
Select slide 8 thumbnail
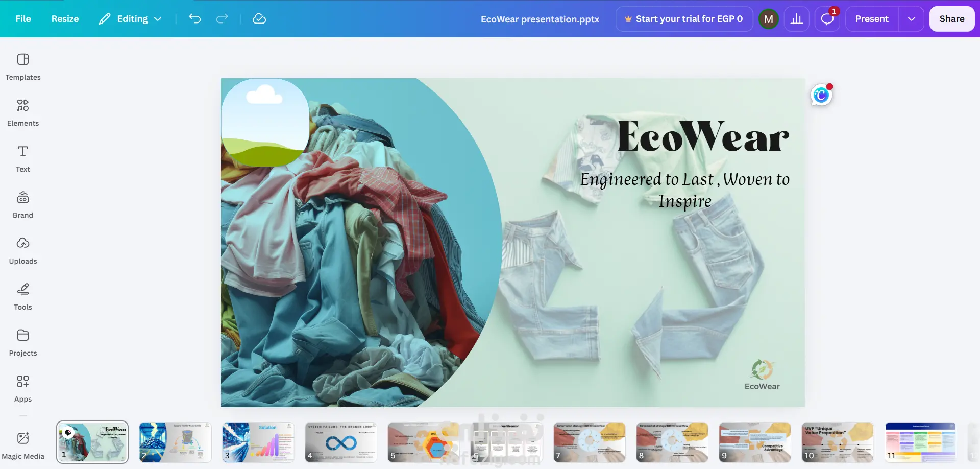pos(672,442)
